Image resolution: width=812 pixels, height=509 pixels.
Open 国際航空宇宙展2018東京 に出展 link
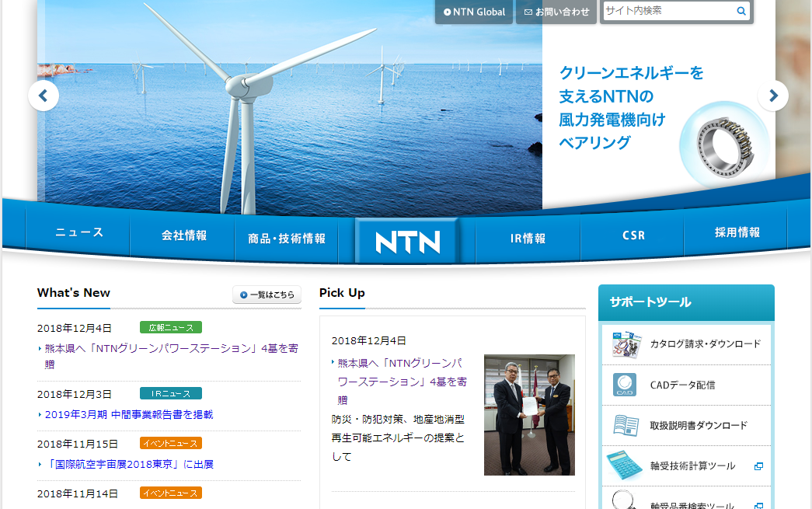pos(129,465)
